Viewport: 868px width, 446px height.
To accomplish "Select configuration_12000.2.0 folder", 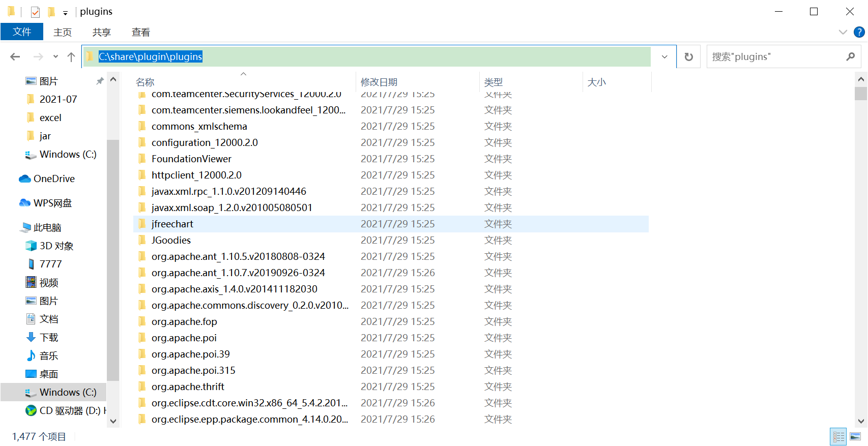I will click(x=205, y=142).
